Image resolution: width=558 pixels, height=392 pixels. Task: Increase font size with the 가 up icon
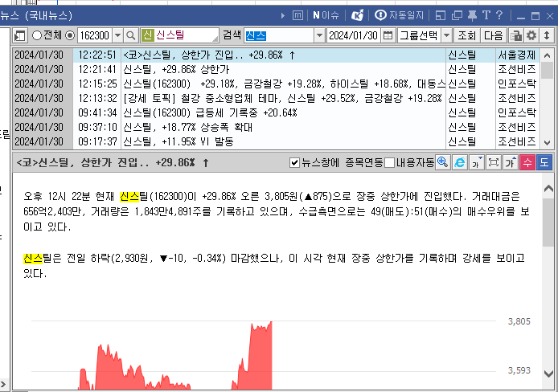(x=511, y=162)
